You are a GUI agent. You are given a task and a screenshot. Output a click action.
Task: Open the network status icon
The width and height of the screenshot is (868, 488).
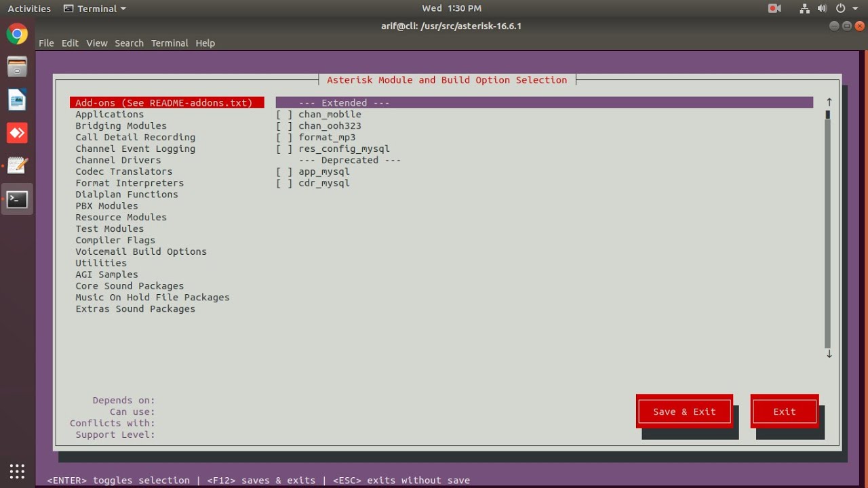coord(804,9)
